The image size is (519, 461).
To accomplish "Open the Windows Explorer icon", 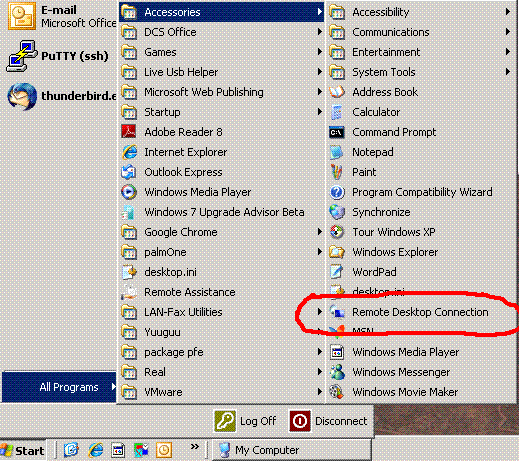I will (x=337, y=252).
